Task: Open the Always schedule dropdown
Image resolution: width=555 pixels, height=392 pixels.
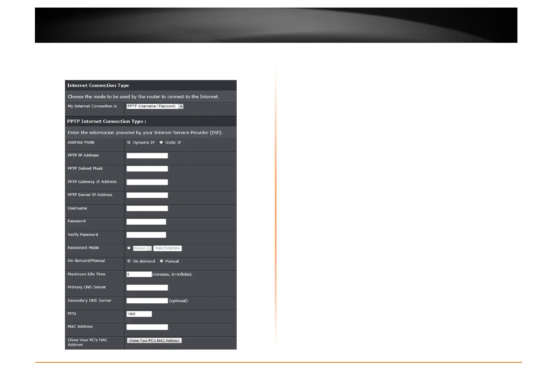Action: (x=142, y=248)
